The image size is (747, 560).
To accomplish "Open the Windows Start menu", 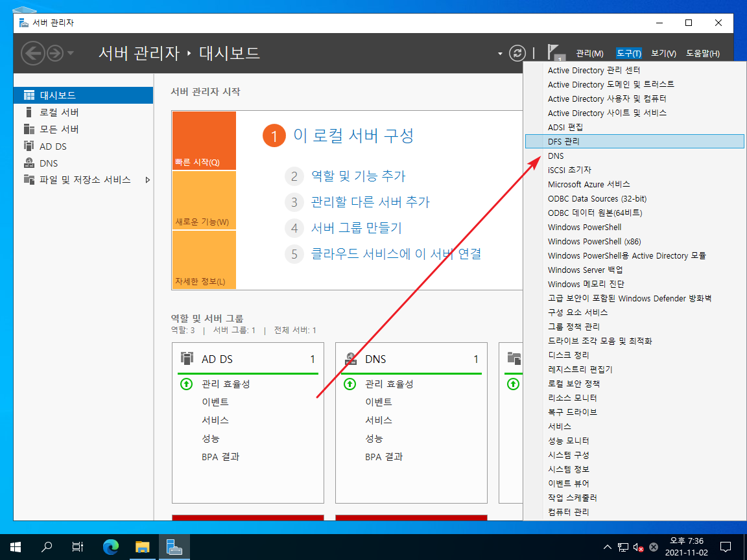I will click(16, 546).
